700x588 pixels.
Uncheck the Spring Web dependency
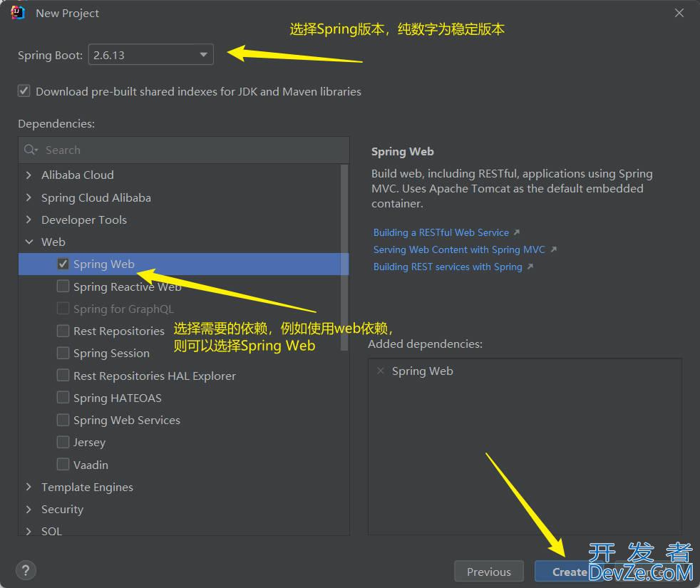(x=63, y=264)
